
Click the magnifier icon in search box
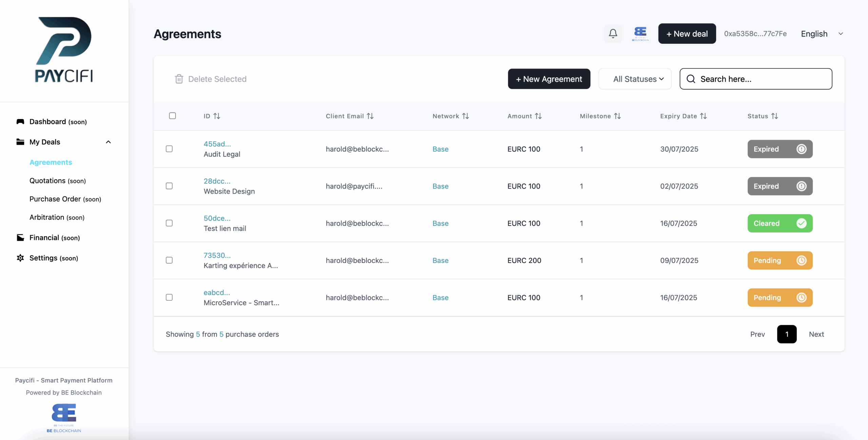click(691, 79)
